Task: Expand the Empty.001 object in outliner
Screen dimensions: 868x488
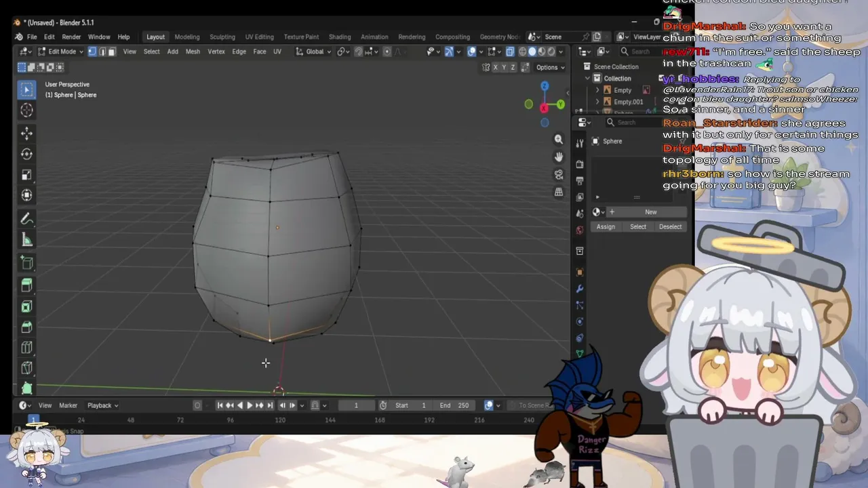Action: pos(597,102)
